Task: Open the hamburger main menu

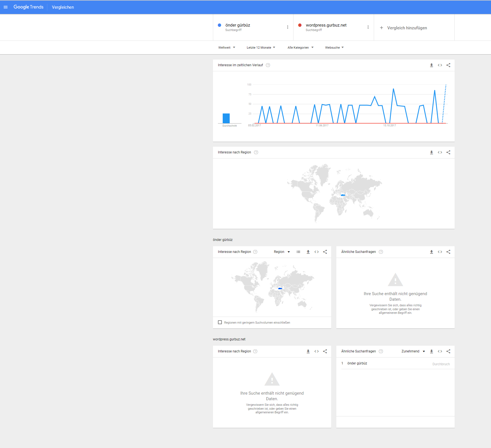Action: (x=6, y=7)
